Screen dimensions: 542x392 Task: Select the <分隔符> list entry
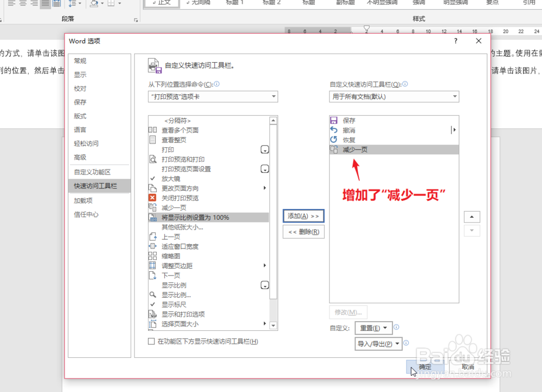tap(209, 121)
